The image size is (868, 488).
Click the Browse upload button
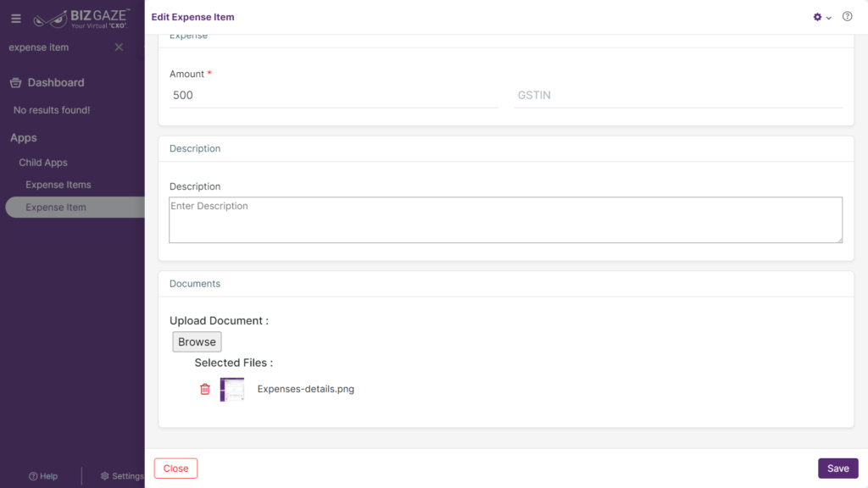click(x=197, y=342)
